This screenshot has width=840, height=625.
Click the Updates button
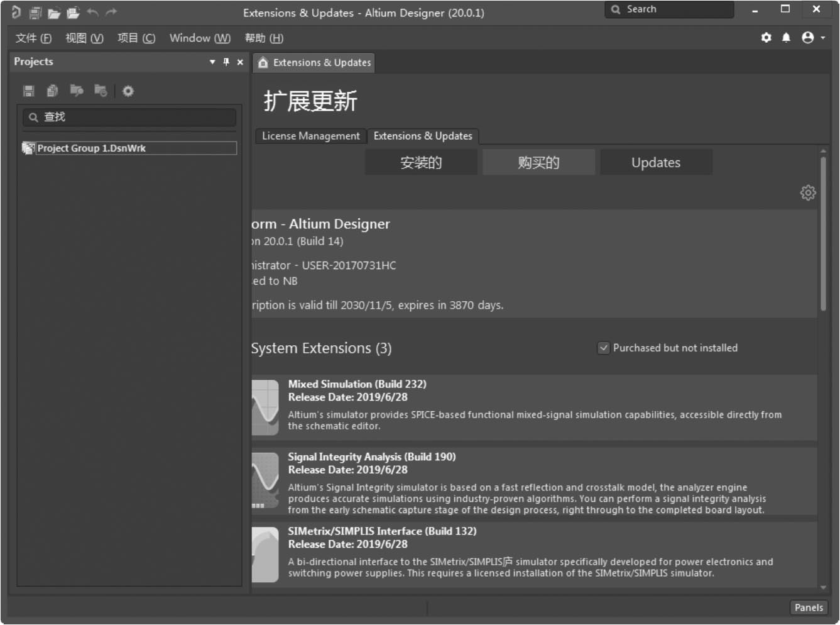(656, 162)
